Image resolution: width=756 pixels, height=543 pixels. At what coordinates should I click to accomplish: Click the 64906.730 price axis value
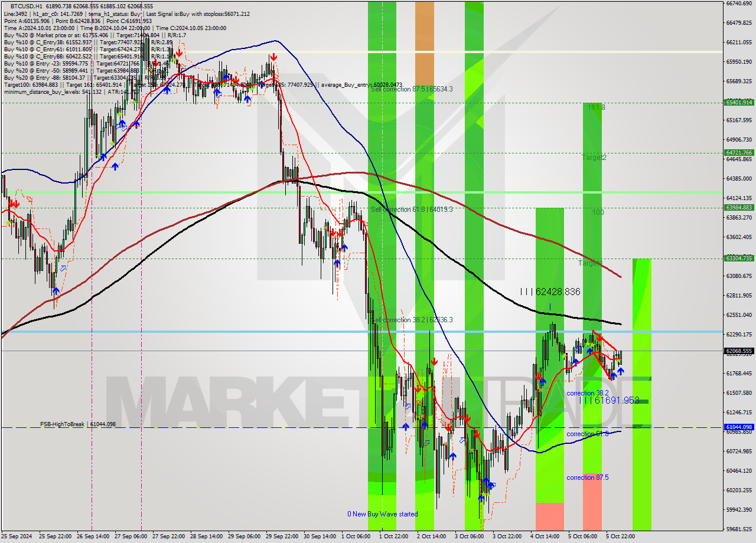[739, 139]
